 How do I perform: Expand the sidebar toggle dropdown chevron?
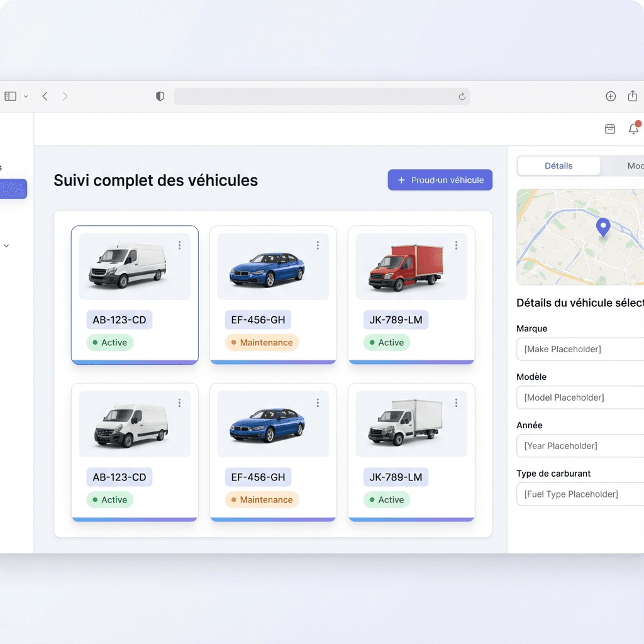coord(26,96)
